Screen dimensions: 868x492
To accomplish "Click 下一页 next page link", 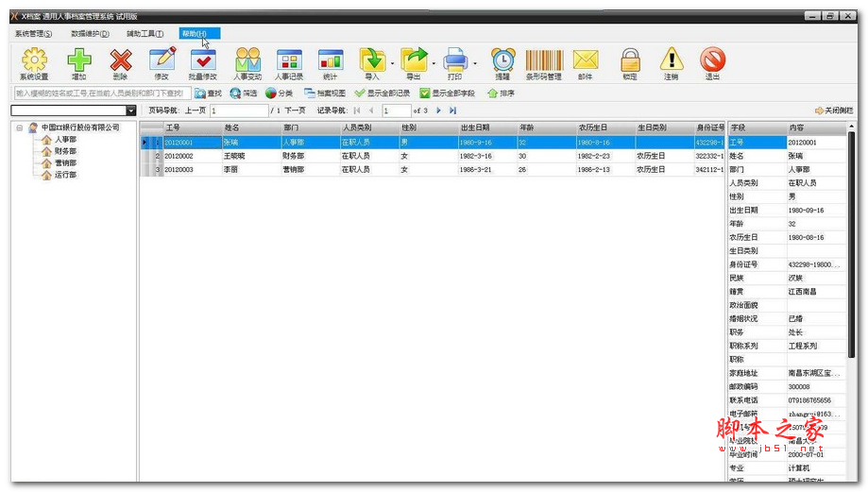I will coord(295,110).
